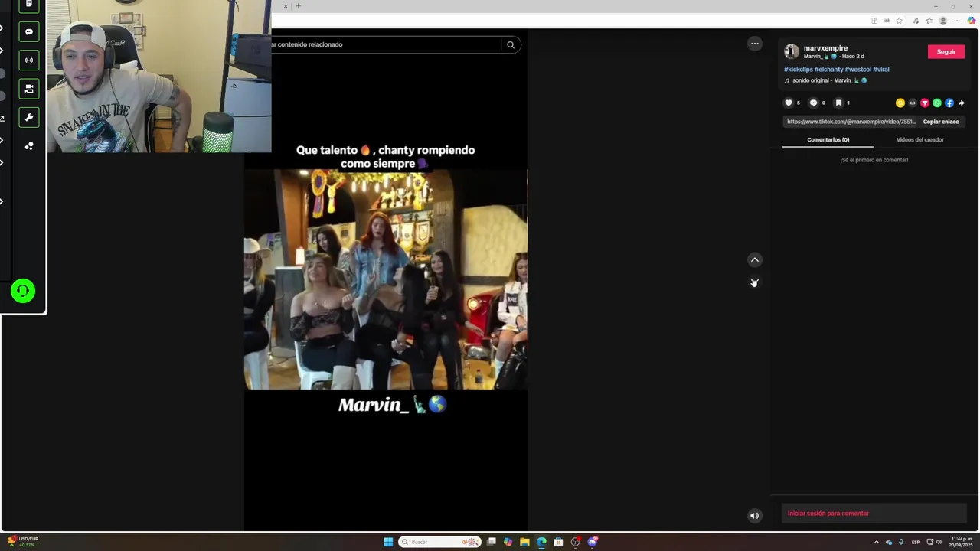Open the clock showing 11:44 p.m.
Viewport: 980px width, 551px height.
pos(962,542)
